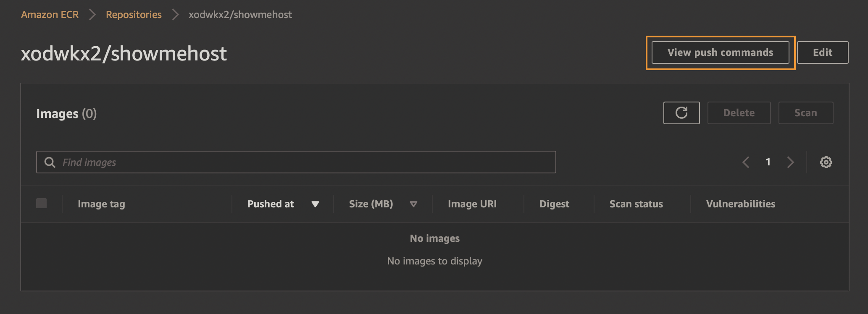
Task: Click the Image tag column header
Action: 101,204
